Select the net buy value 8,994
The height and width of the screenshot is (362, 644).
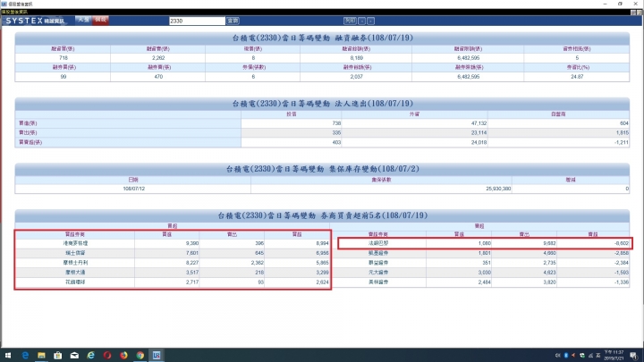(322, 243)
